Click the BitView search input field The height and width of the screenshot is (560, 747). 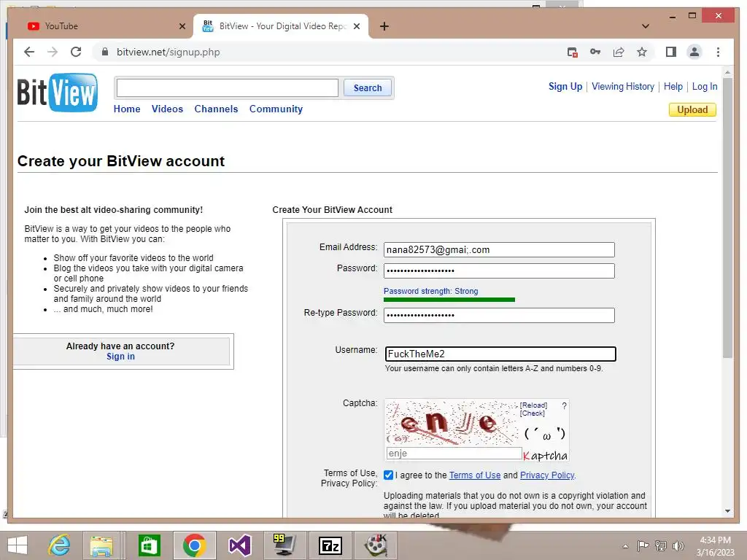pyautogui.click(x=228, y=88)
